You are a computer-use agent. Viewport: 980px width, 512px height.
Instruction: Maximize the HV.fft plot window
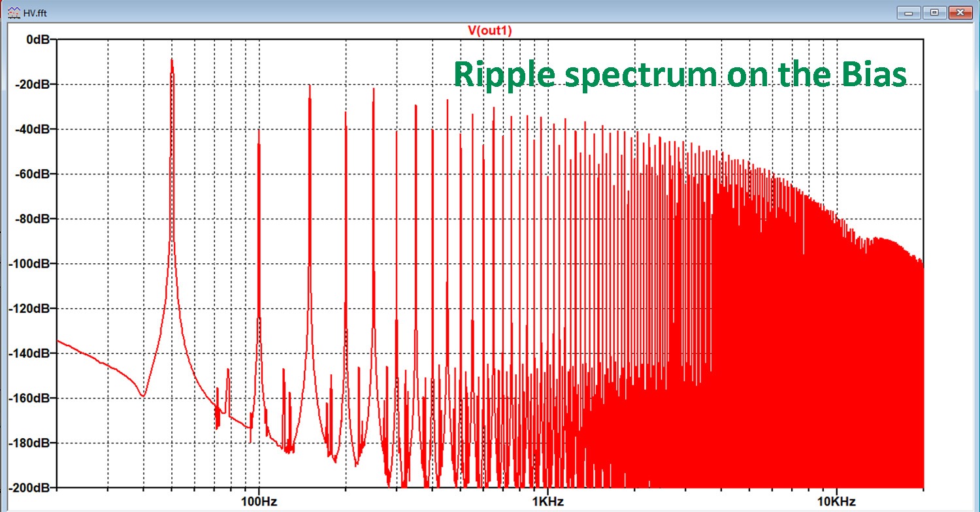(934, 12)
